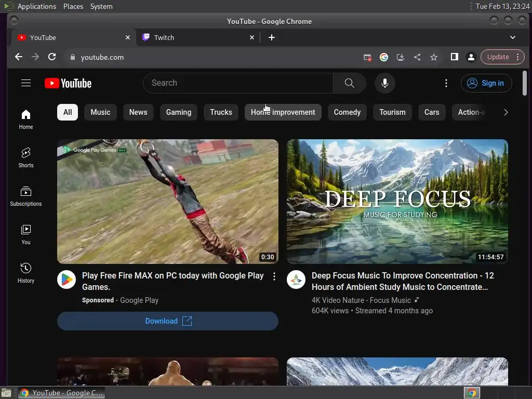Filter videos by Music chip
Image resolution: width=532 pixels, height=399 pixels.
pyautogui.click(x=100, y=112)
